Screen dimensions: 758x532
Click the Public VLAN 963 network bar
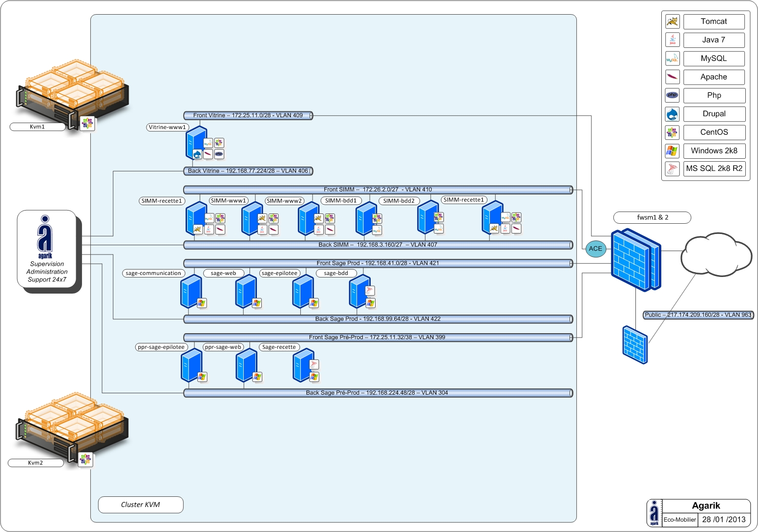(x=698, y=315)
